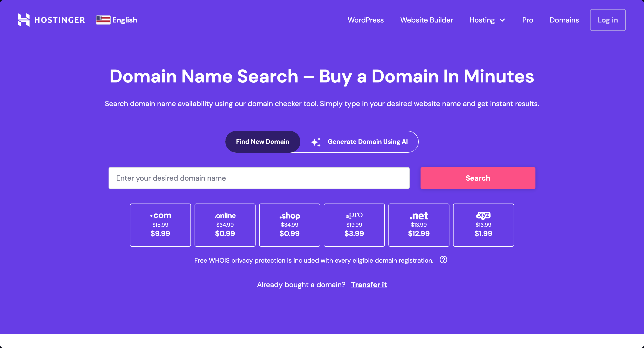This screenshot has height=348, width=644.
Task: Click the domain name input field
Action: [259, 178]
